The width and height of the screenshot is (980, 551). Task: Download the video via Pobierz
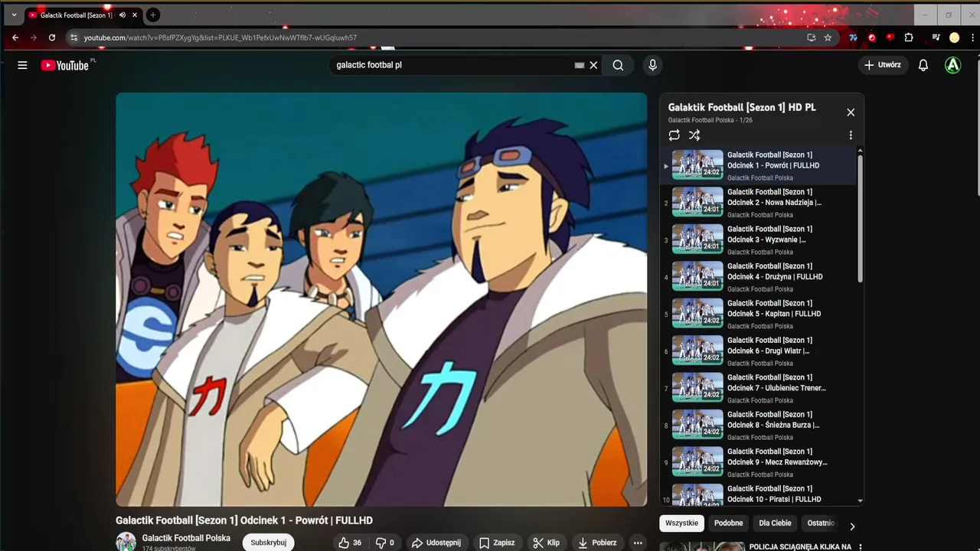pos(597,543)
